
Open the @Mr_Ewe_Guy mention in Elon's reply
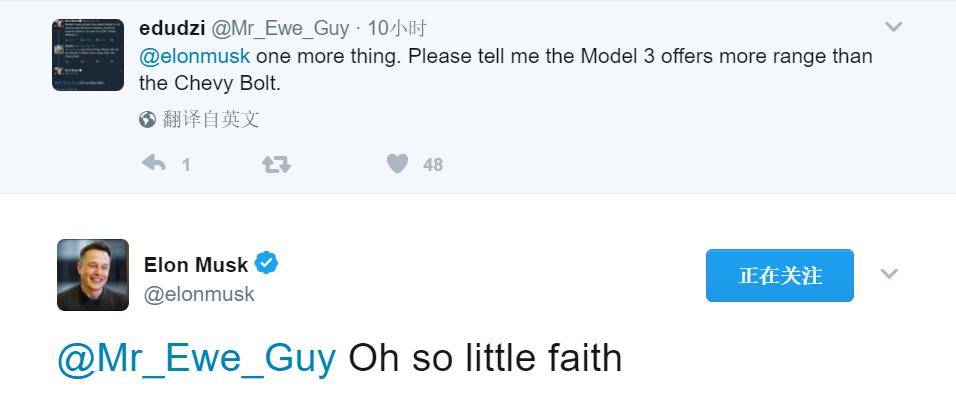[196, 359]
